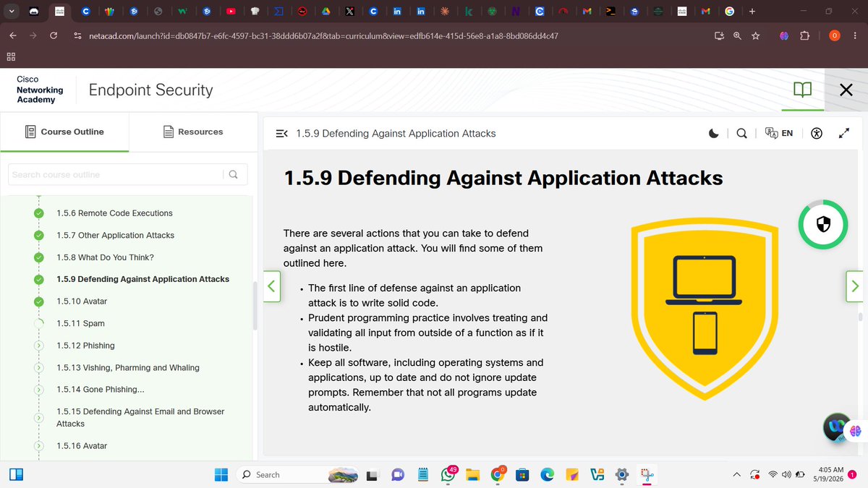Open Microsoft Store from the taskbar

click(522, 475)
